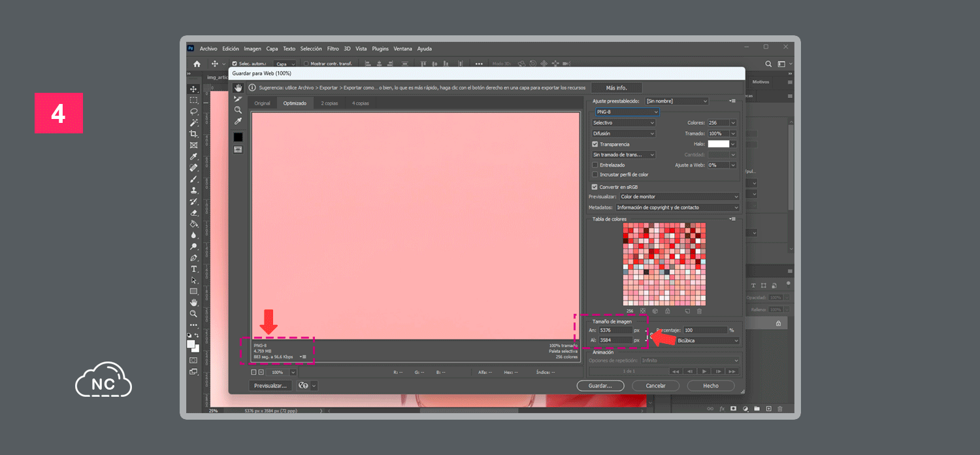
Task: Open the Tramado 100% dropdown arrow
Action: point(733,133)
